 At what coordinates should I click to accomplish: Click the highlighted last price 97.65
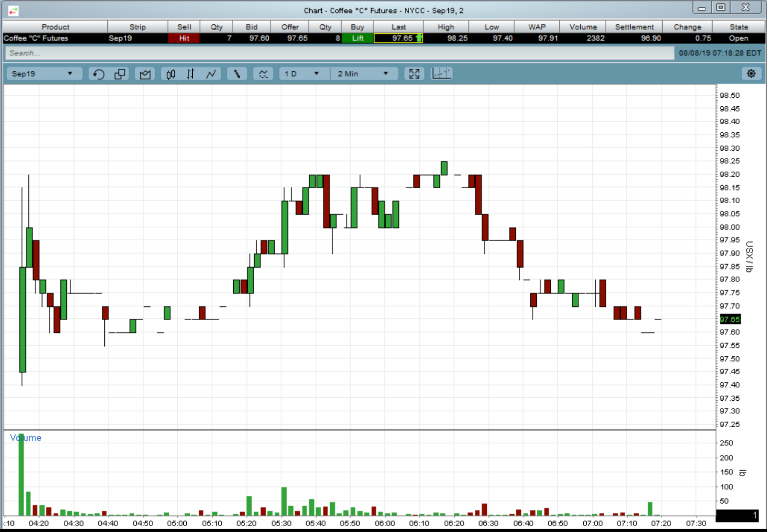pyautogui.click(x=398, y=38)
